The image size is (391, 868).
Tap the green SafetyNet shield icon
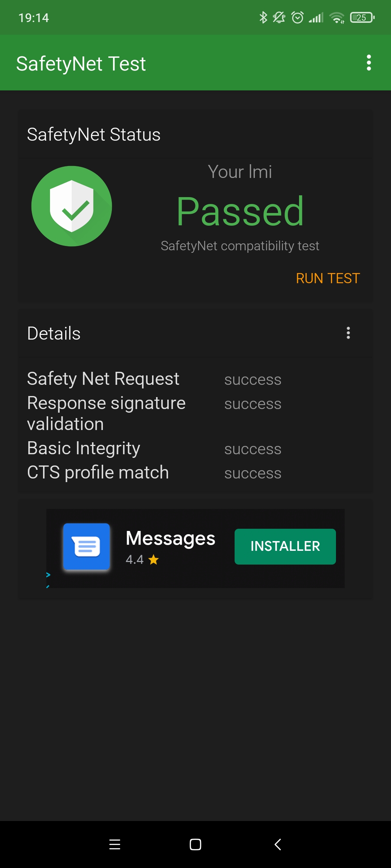tap(72, 206)
